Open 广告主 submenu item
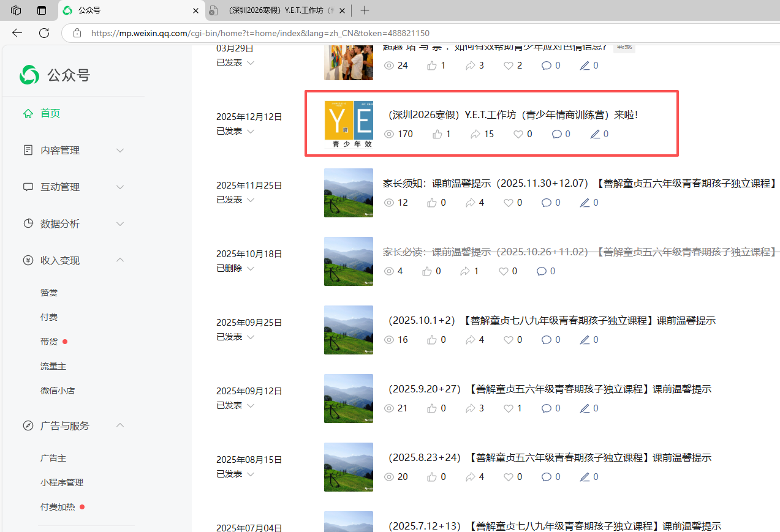780x532 pixels. click(53, 458)
